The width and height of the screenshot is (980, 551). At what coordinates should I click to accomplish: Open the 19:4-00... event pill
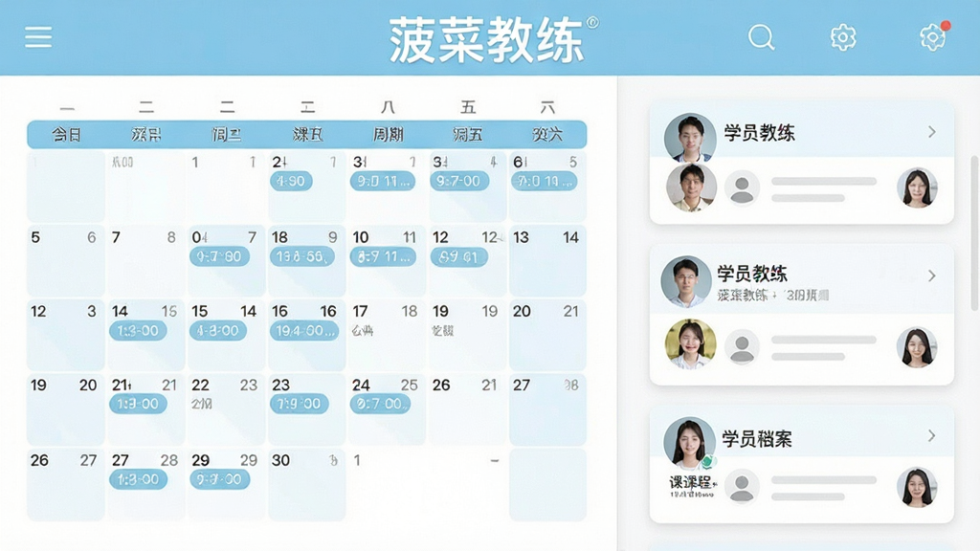304,330
